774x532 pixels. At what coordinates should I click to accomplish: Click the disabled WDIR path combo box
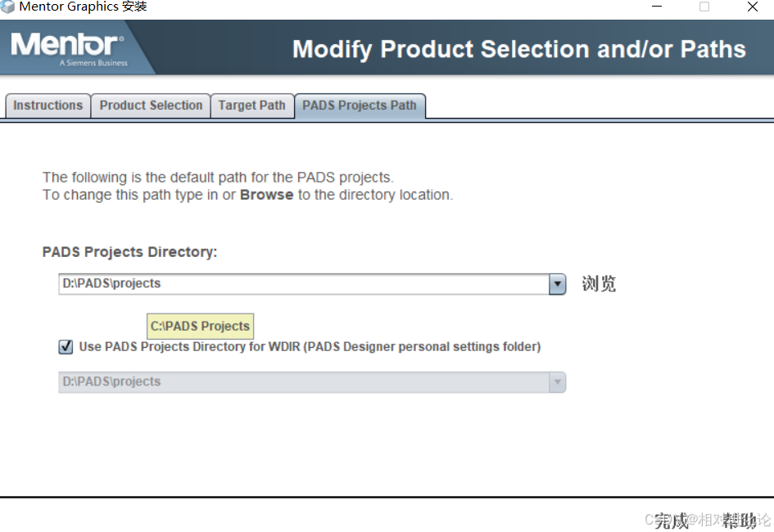[304, 382]
